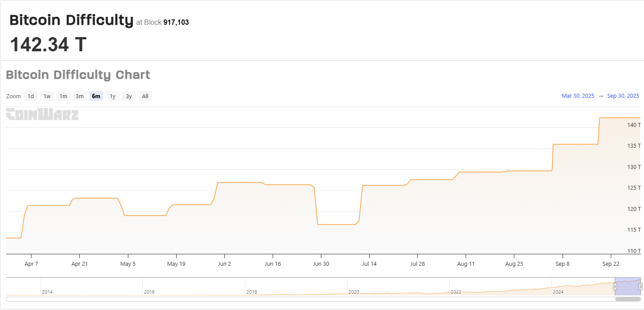
Task: Select the 1d zoom range
Action: tap(31, 96)
